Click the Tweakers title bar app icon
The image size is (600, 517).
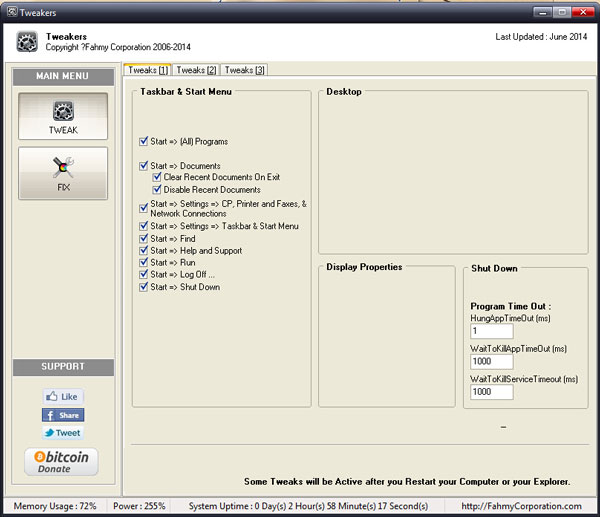click(11, 11)
